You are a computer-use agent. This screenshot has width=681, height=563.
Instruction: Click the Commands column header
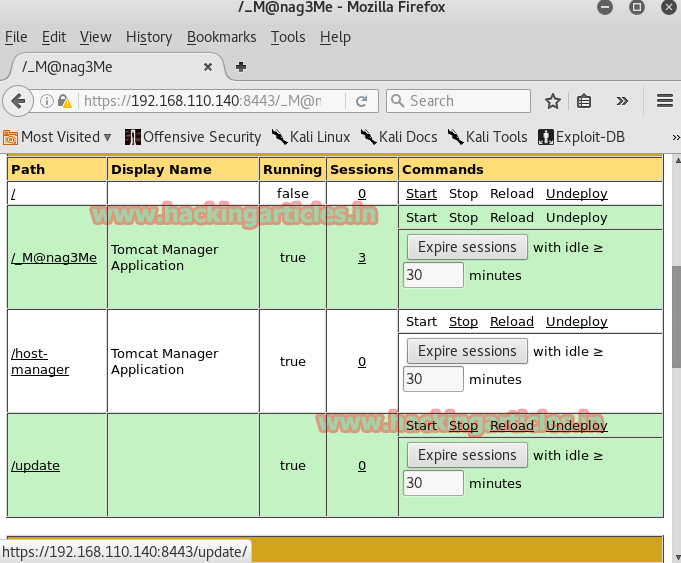coord(530,169)
